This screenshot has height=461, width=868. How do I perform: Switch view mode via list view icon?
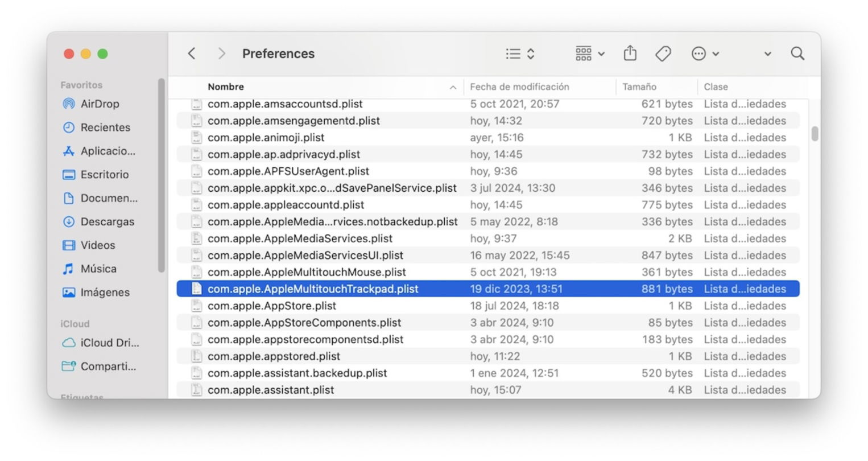[x=520, y=53]
